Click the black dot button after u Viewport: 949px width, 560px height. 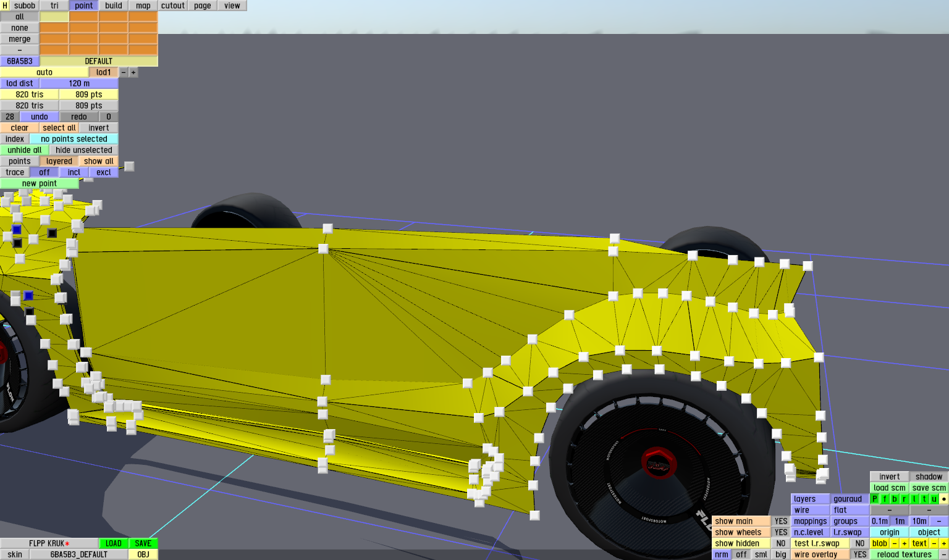tap(944, 499)
